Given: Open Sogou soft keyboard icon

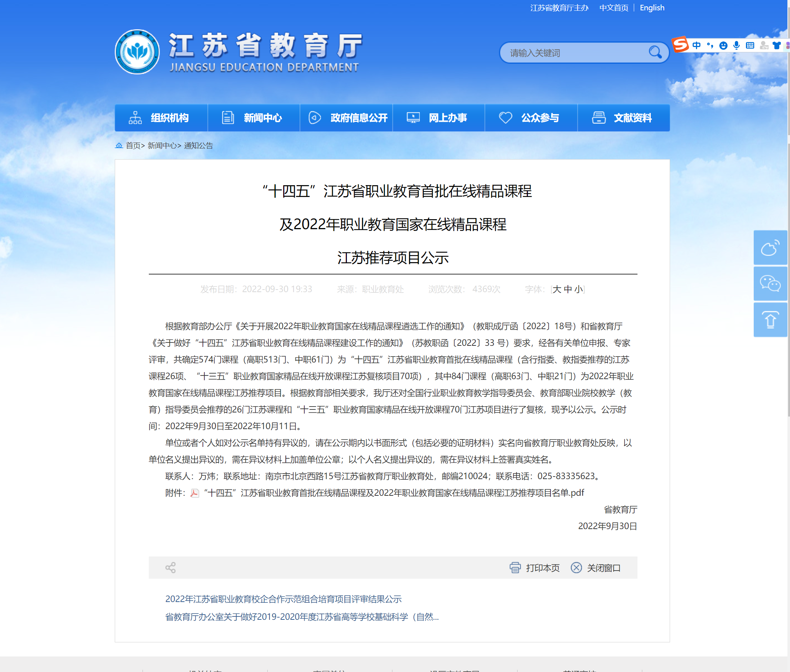Looking at the screenshot, I should click(x=750, y=45).
